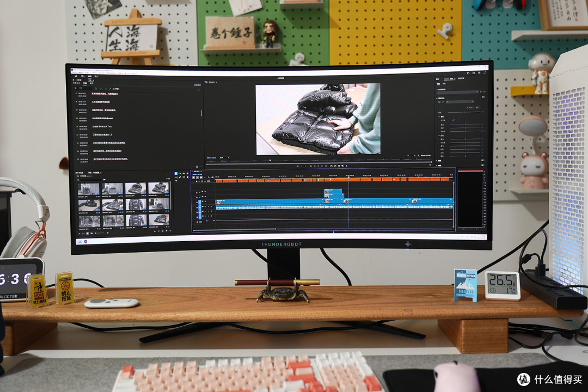The image size is (588, 392).
Task: Switch to the Import workspace tab
Action: point(83,76)
